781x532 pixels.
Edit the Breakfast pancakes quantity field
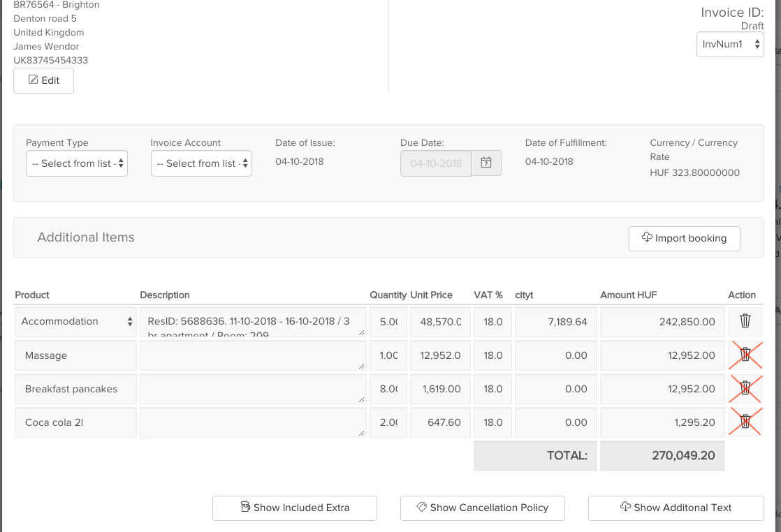(388, 388)
